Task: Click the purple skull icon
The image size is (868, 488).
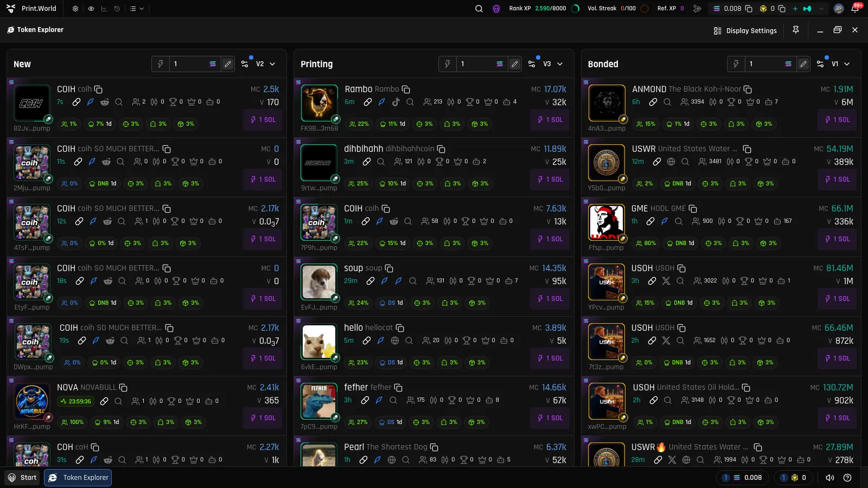Action: 496,9
